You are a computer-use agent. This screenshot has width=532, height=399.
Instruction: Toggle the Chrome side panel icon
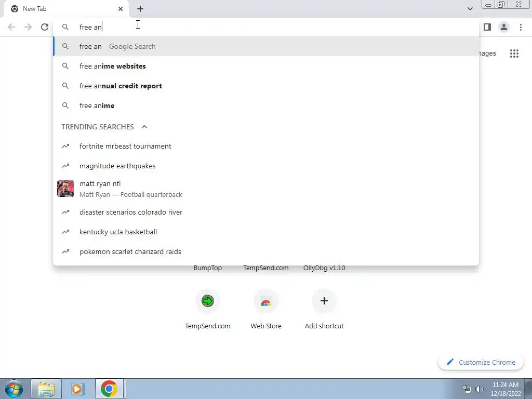[487, 27]
